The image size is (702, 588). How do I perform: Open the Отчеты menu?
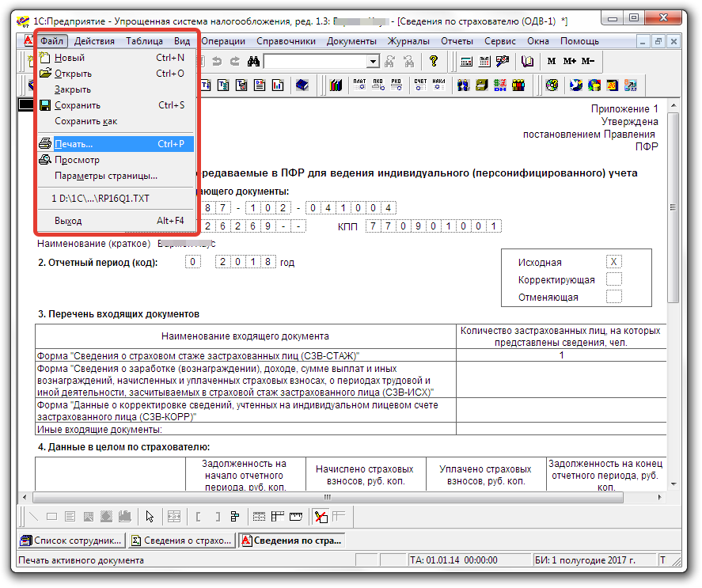(457, 41)
